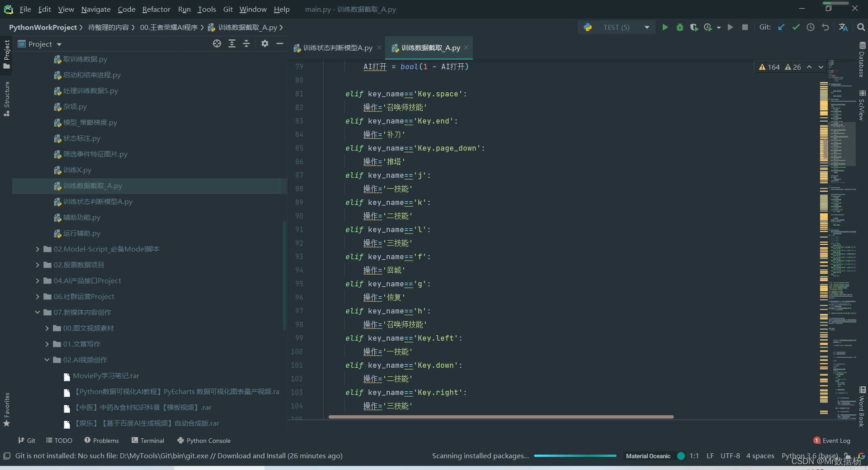Click the Material Oceanic theme color indicator
Screen dimensions: 868x470
[x=681, y=456]
